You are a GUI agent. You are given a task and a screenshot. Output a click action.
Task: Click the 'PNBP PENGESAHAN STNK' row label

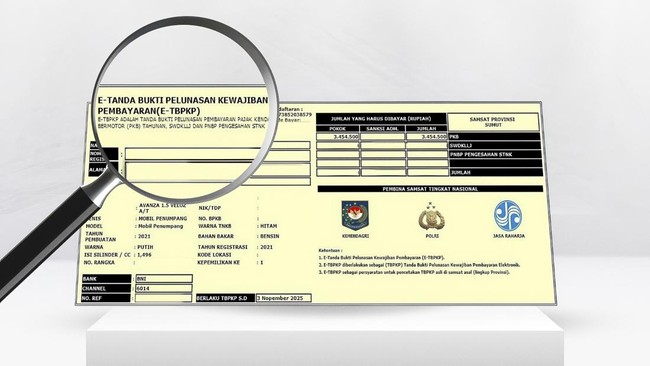(495, 154)
